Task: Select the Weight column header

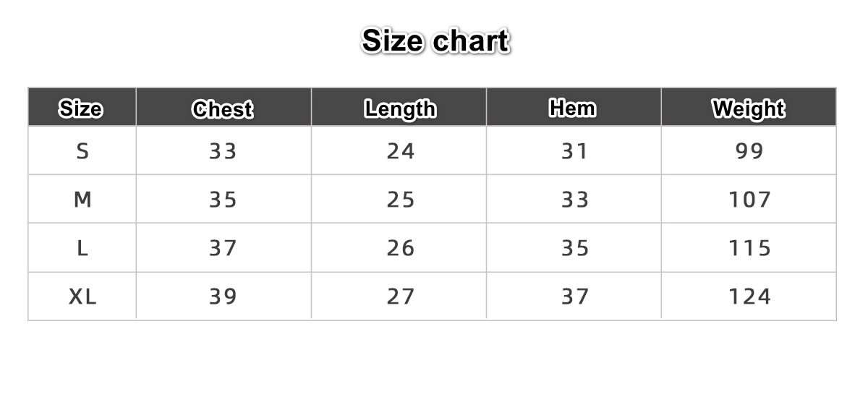Action: [749, 109]
